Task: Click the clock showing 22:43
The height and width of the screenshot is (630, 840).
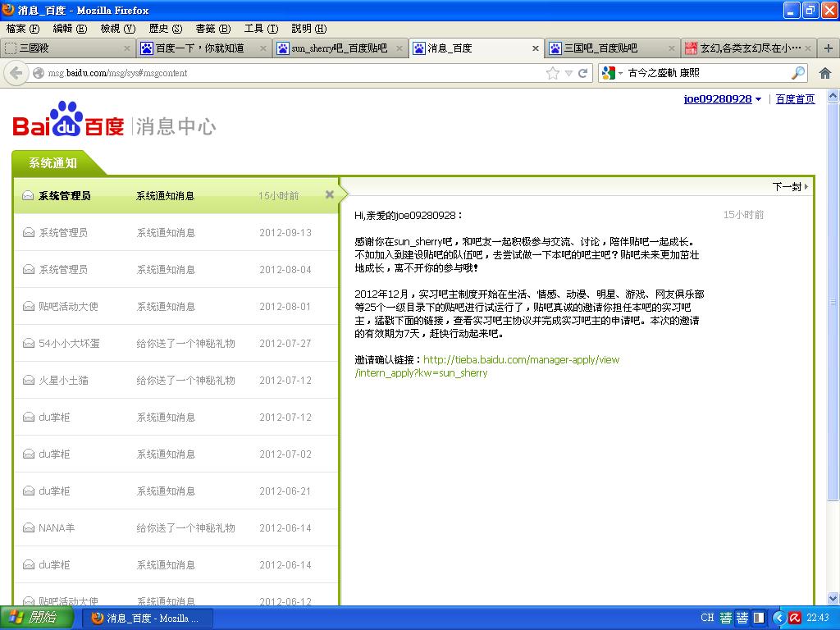Action: click(x=818, y=618)
